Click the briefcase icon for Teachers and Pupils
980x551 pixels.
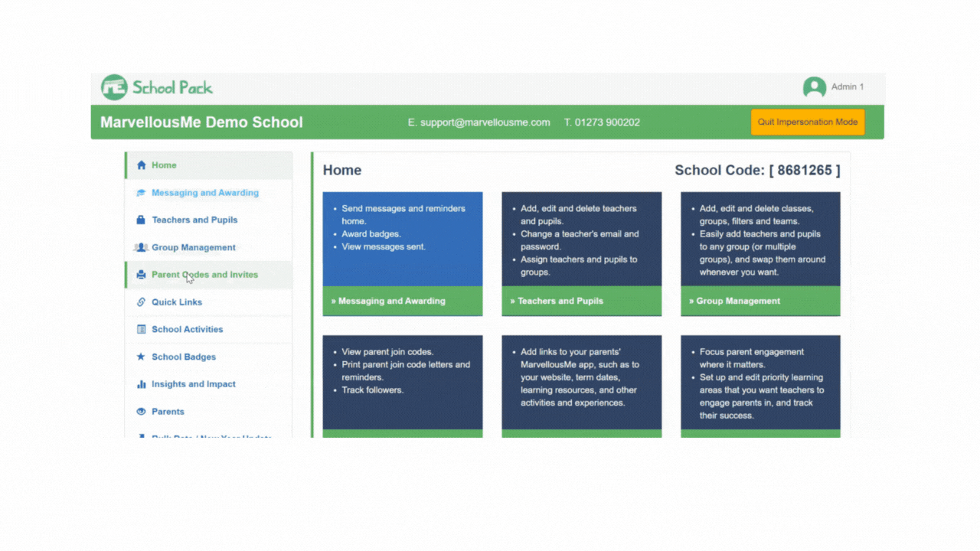point(141,220)
